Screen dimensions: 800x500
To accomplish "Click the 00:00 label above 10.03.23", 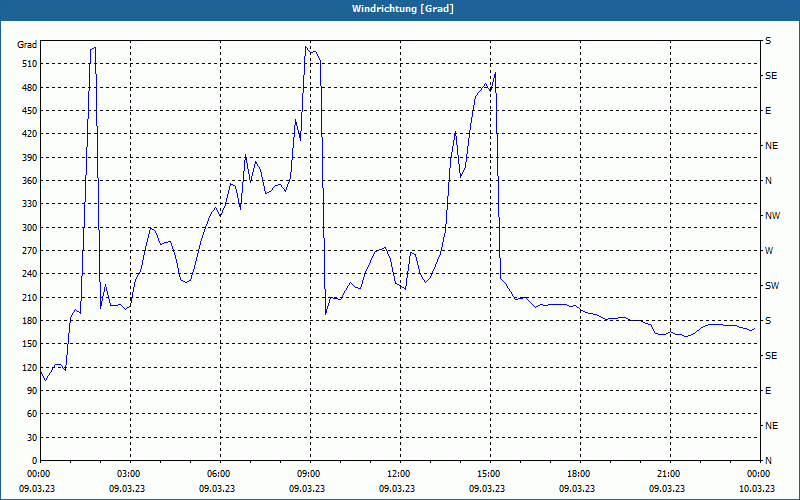I will 759,474.
